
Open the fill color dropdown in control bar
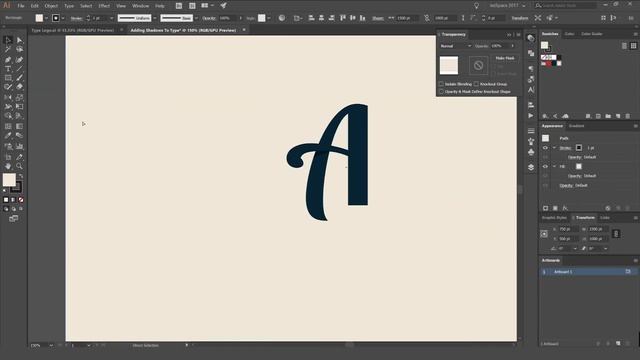pos(46,18)
